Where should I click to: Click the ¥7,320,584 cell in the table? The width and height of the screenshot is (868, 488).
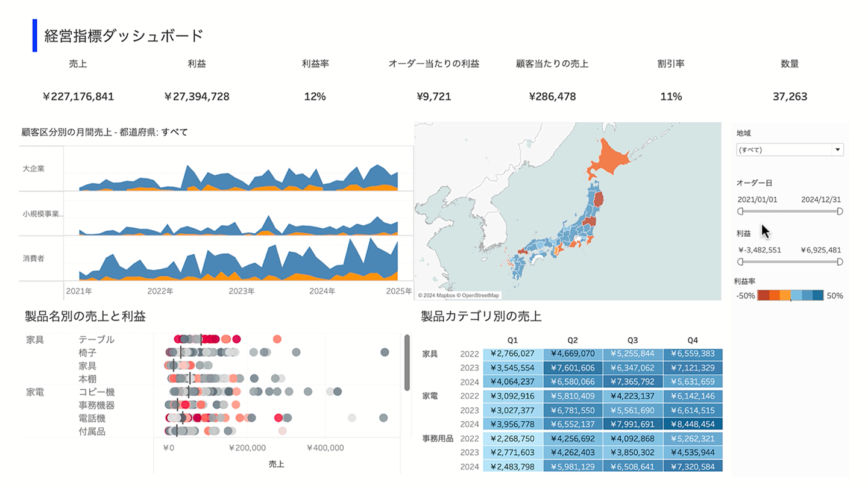693,466
